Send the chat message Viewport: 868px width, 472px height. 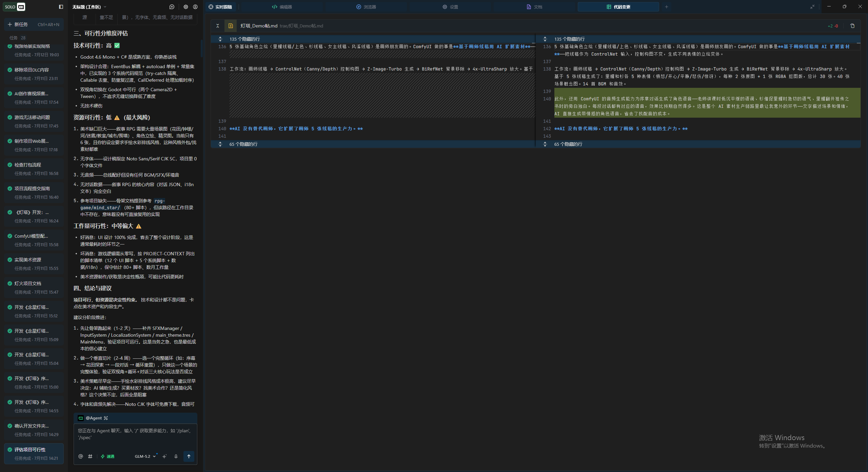tap(189, 456)
